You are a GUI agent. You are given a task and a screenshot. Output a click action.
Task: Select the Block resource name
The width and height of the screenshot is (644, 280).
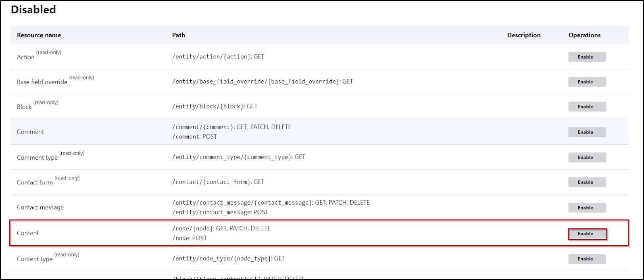(24, 107)
